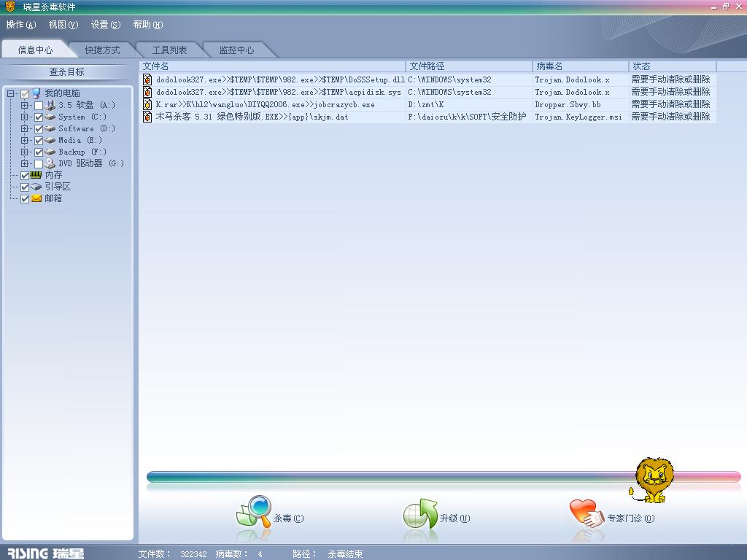This screenshot has height=560, width=747.
Task: Click the 升级(U) button label
Action: 455,518
